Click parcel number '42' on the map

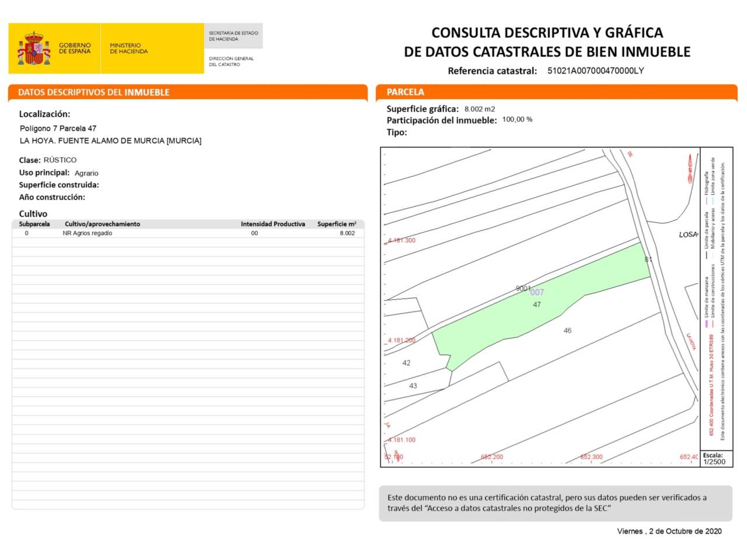pyautogui.click(x=406, y=363)
